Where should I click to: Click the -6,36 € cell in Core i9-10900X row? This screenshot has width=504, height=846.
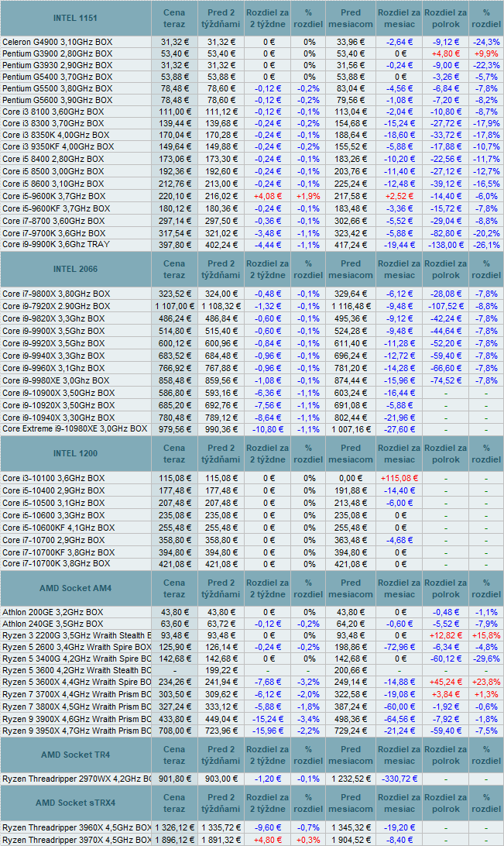pyautogui.click(x=268, y=394)
